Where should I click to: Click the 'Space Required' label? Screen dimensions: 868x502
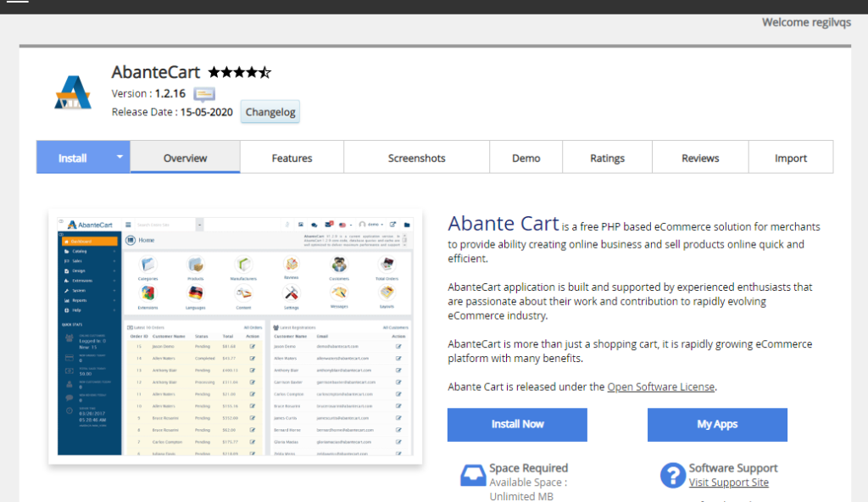pyautogui.click(x=529, y=468)
